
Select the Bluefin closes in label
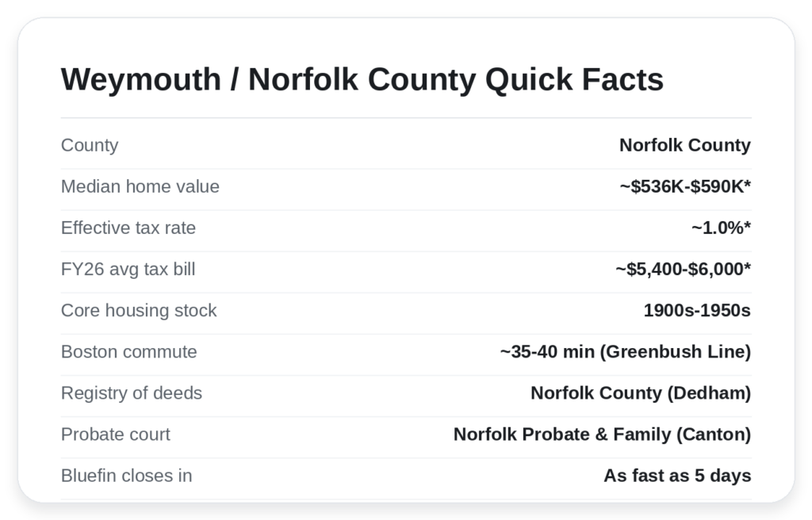click(126, 476)
